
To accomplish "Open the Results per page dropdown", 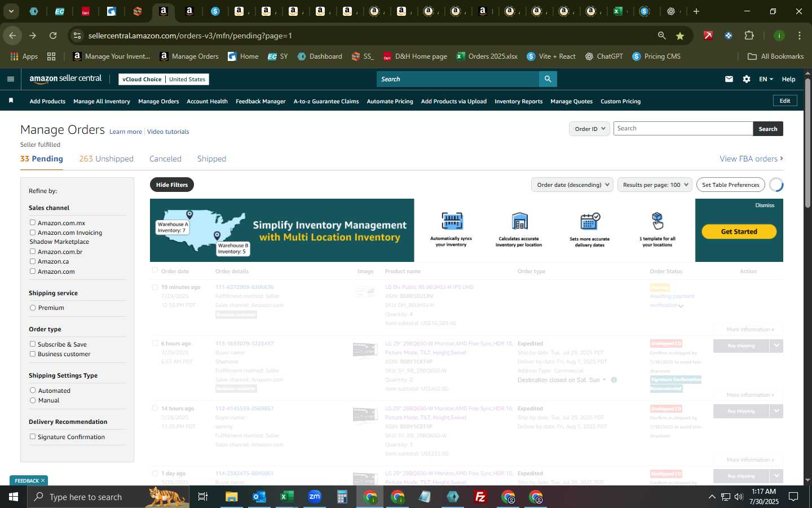I will tap(655, 185).
